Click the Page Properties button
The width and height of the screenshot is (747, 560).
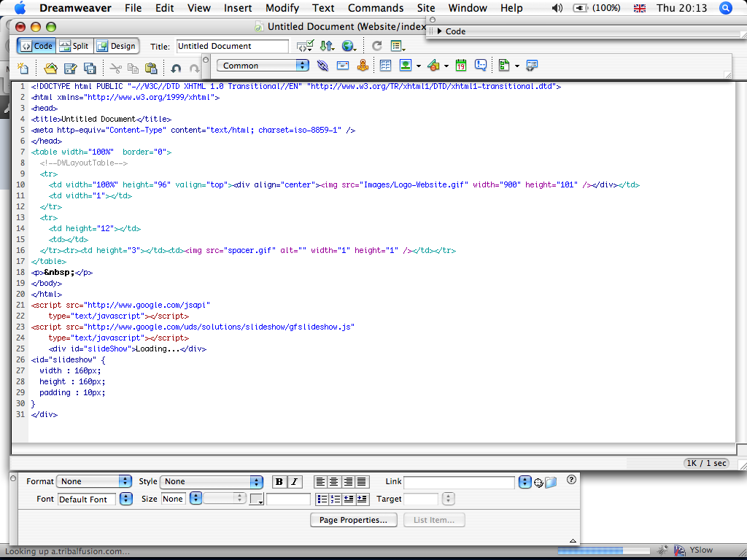click(x=353, y=520)
